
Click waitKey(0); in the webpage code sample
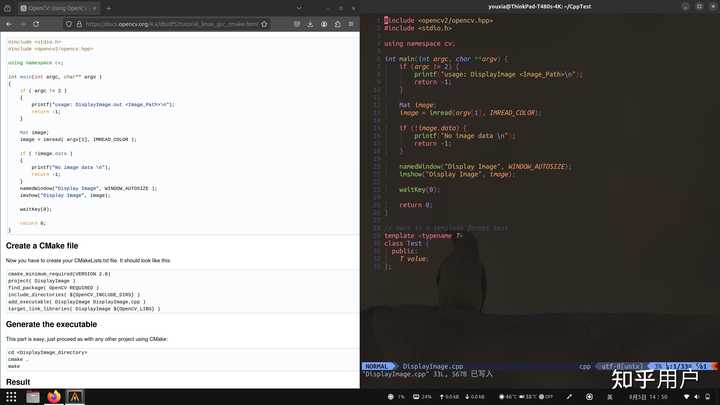click(x=36, y=209)
